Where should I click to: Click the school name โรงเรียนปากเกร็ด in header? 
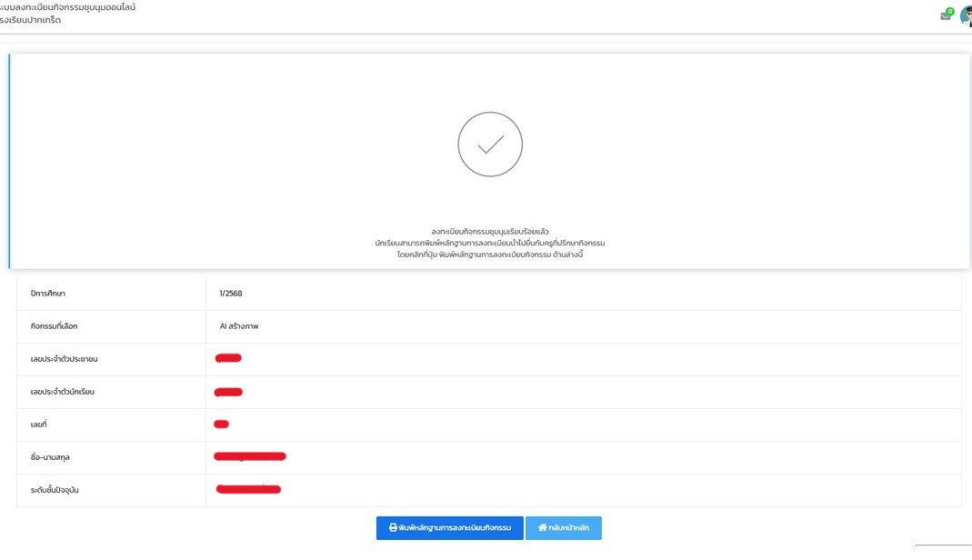[31, 20]
